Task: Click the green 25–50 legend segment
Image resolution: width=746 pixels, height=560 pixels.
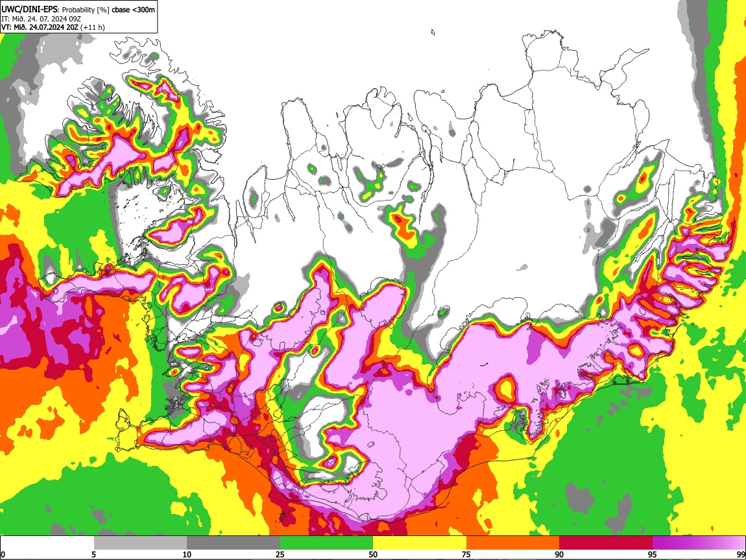Action: point(326,543)
